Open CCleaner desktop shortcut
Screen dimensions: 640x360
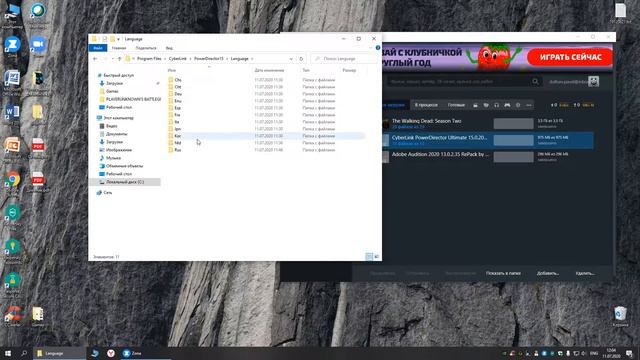pyautogui.click(x=12, y=315)
